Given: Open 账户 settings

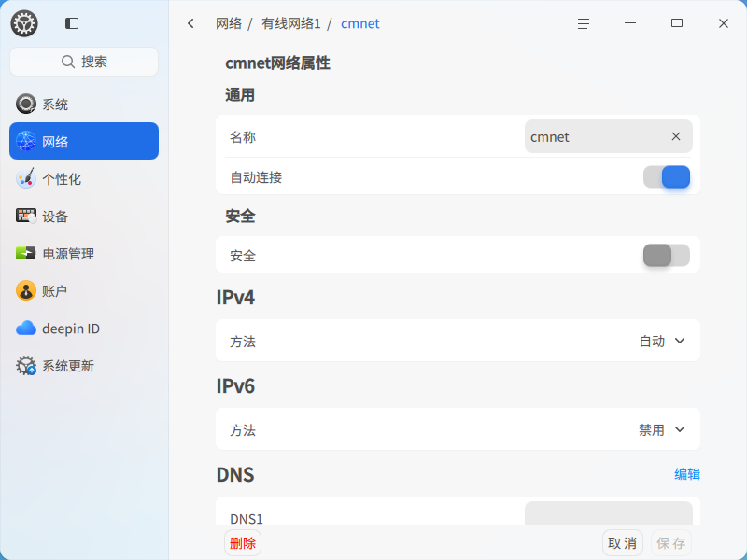Looking at the screenshot, I should (x=84, y=290).
